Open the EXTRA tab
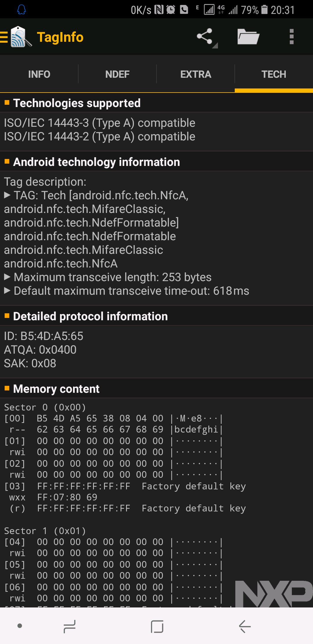The height and width of the screenshot is (644, 313). tap(196, 74)
